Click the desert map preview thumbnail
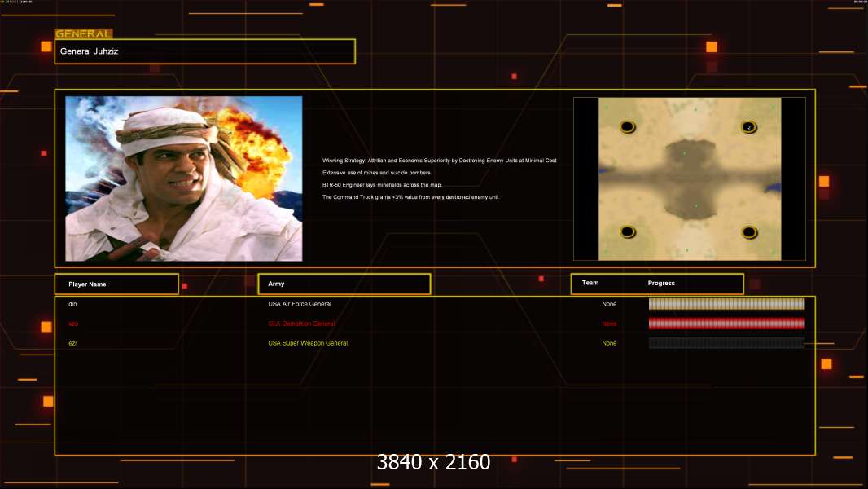868x489 pixels. (690, 178)
